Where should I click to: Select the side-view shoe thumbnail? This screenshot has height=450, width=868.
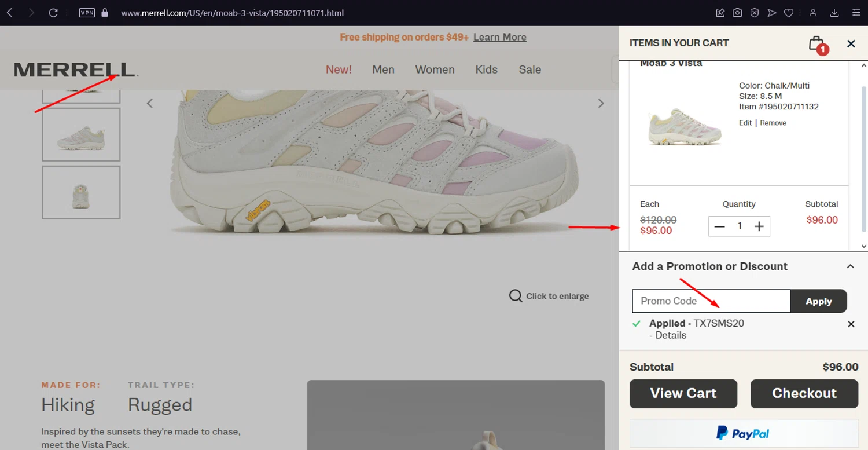81,134
